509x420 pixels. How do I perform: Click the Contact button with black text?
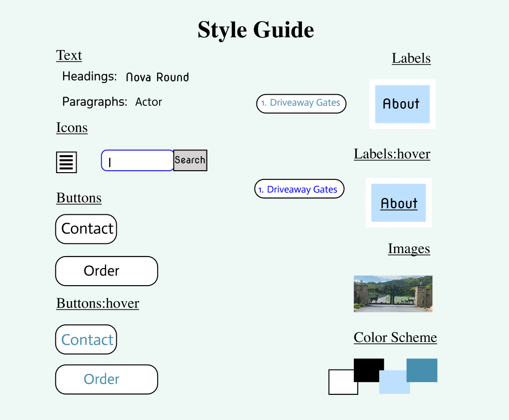86,229
